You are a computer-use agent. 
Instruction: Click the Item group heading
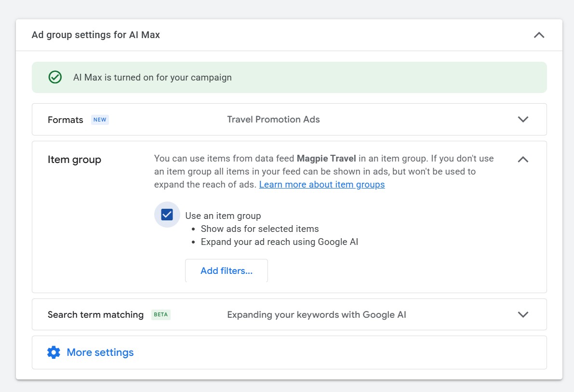74,160
